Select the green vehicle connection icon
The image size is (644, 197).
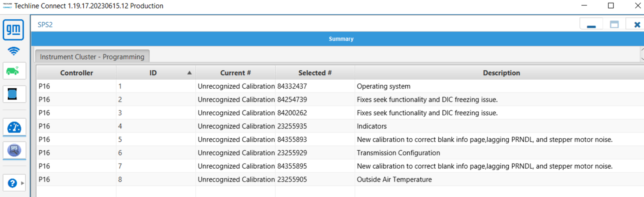tap(14, 71)
